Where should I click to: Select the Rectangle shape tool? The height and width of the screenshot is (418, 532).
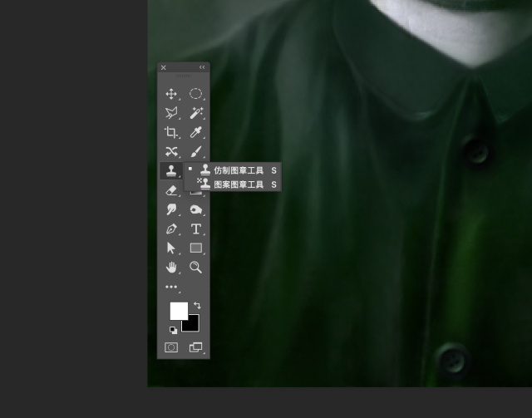point(196,248)
